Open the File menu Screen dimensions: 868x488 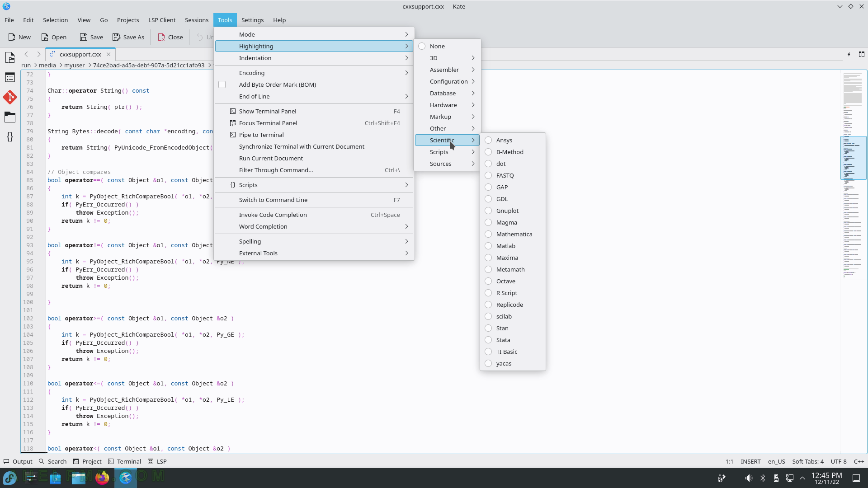tap(9, 20)
